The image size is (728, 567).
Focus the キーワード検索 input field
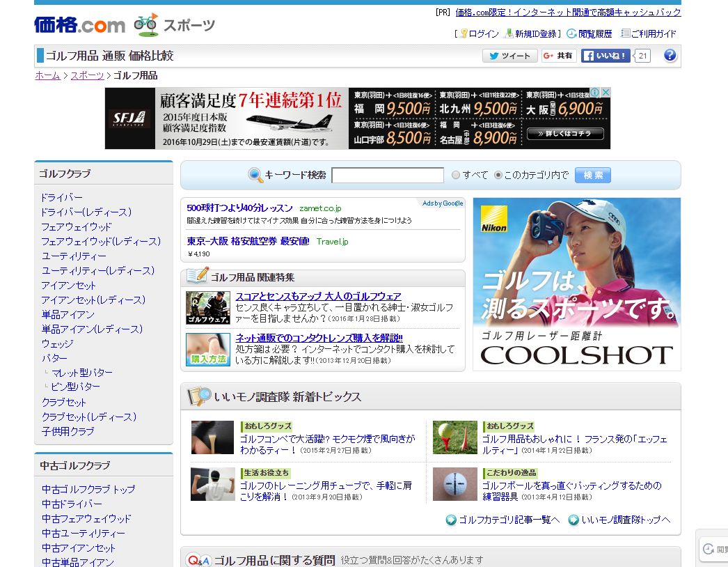coord(388,176)
